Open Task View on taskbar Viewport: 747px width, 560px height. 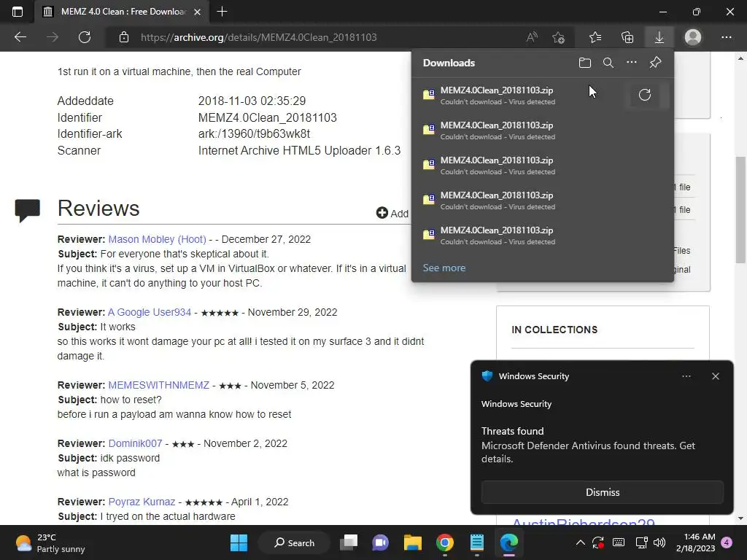(x=349, y=542)
